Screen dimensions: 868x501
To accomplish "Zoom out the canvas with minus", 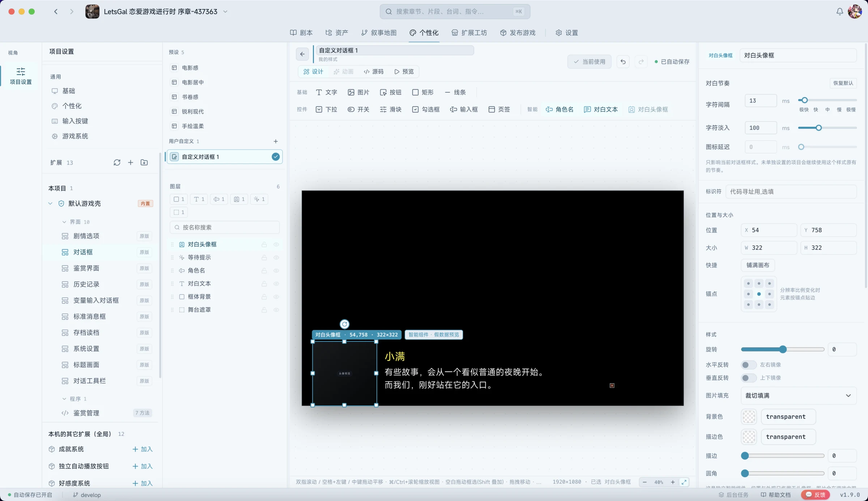I will pos(644,482).
